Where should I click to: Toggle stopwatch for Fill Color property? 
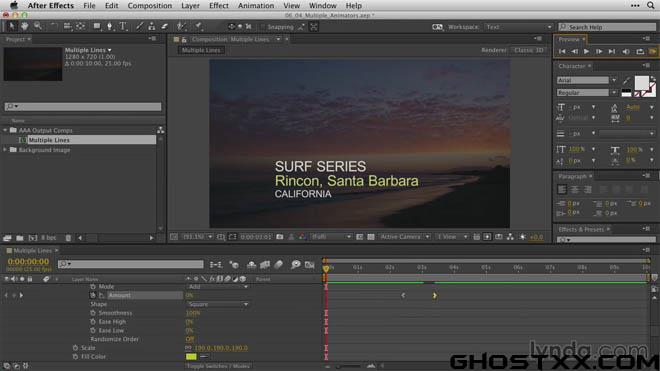pos(75,357)
